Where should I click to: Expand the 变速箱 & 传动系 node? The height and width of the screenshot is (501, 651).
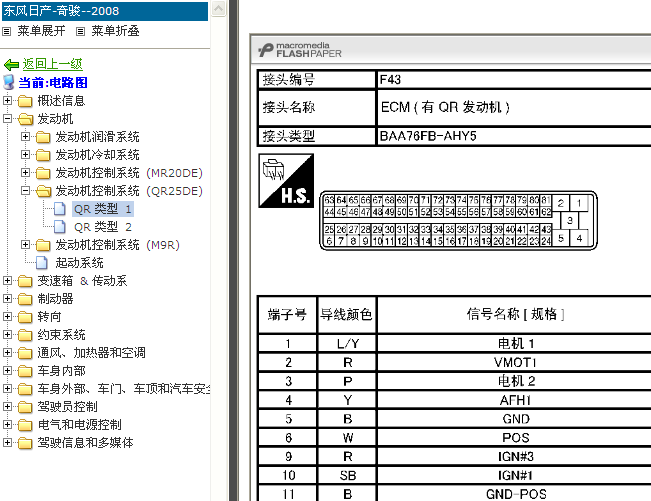point(7,281)
